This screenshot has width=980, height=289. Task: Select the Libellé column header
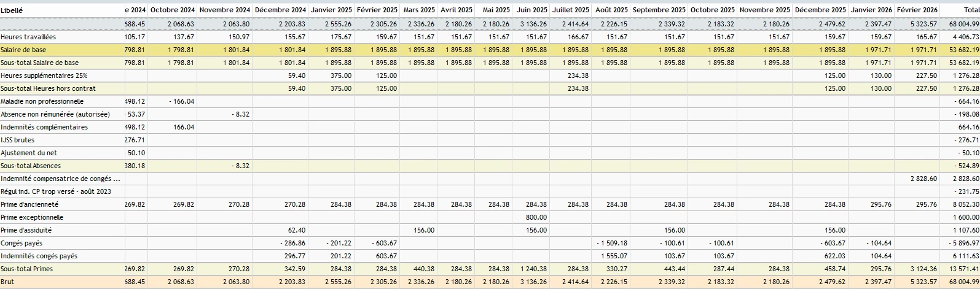click(12, 10)
